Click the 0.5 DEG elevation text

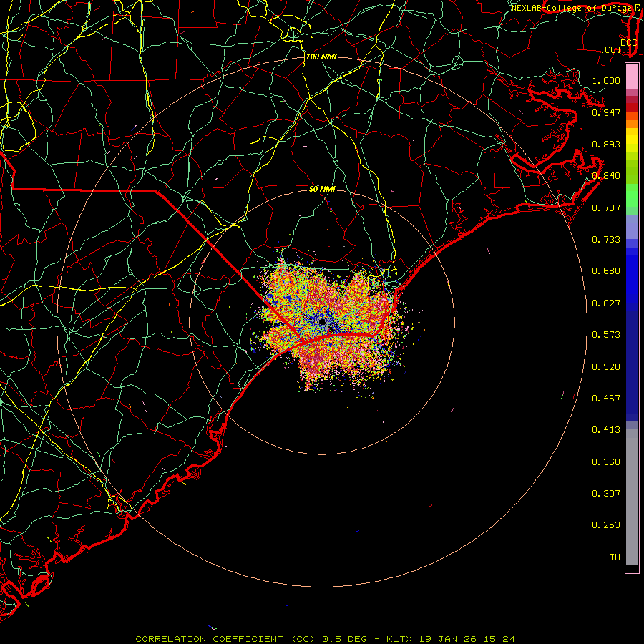pos(343,639)
